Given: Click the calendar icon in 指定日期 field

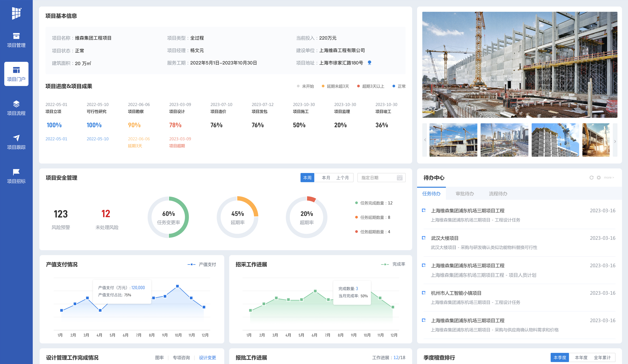Looking at the screenshot, I should [400, 178].
